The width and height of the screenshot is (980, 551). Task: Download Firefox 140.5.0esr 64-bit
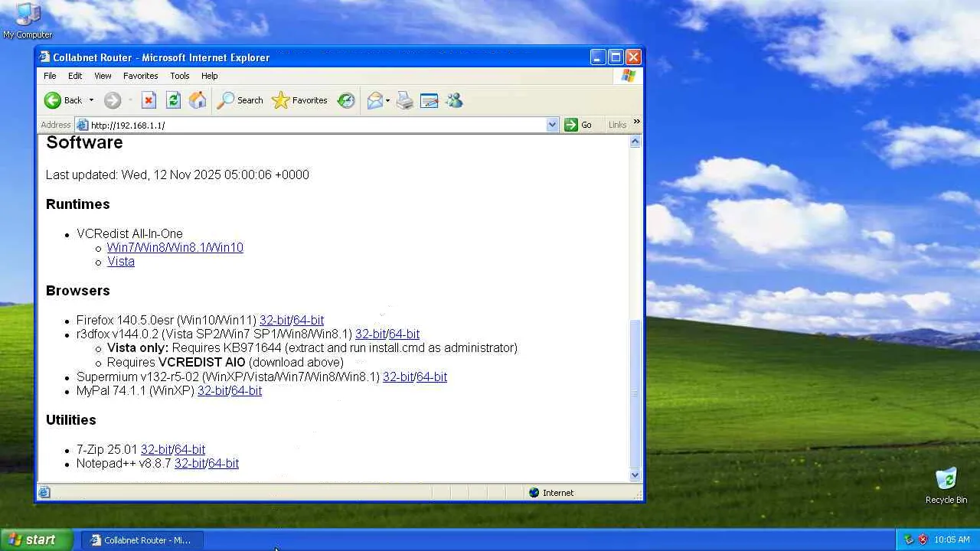[x=309, y=321]
